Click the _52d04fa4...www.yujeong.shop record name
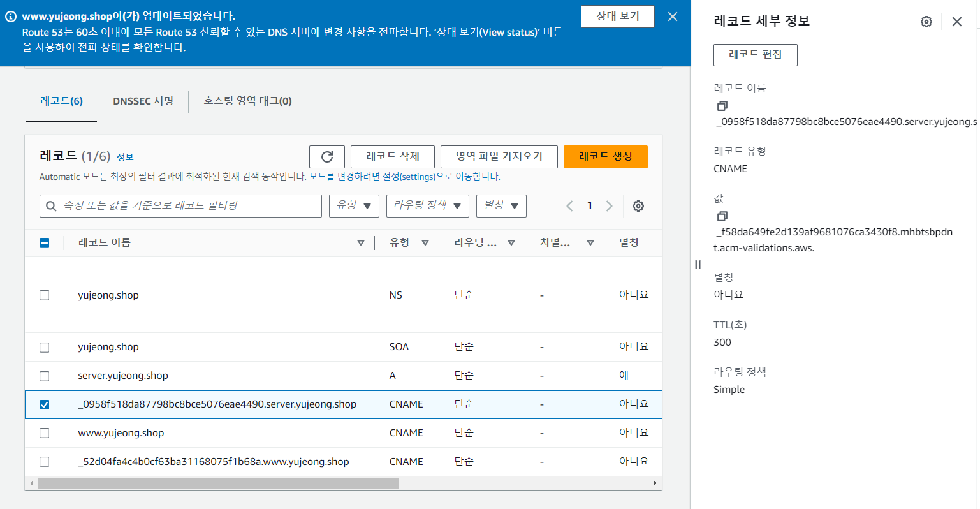Image resolution: width=980 pixels, height=509 pixels. click(214, 462)
